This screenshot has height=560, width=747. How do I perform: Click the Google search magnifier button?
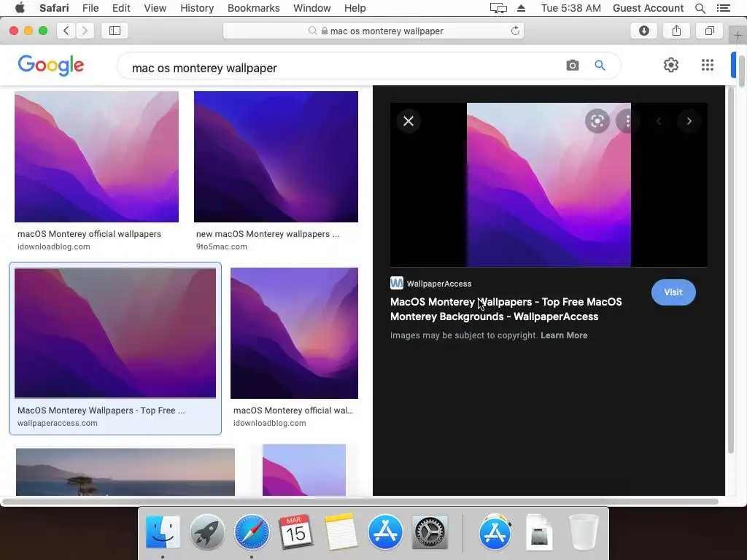(600, 66)
